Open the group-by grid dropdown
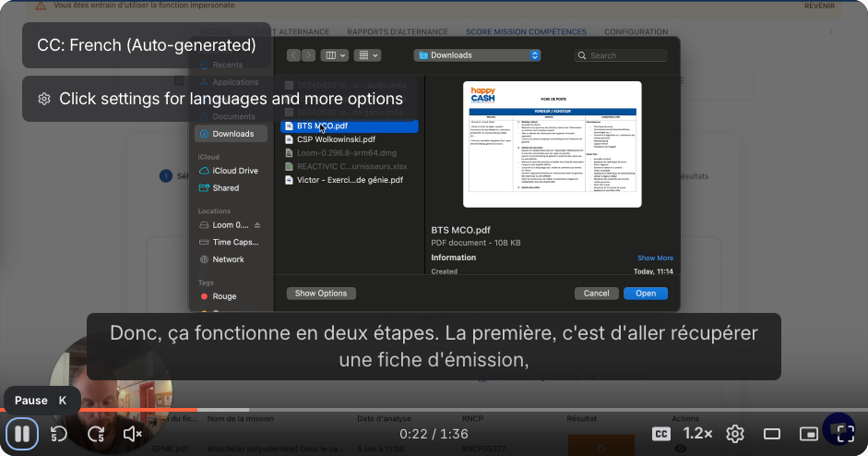 pos(367,55)
